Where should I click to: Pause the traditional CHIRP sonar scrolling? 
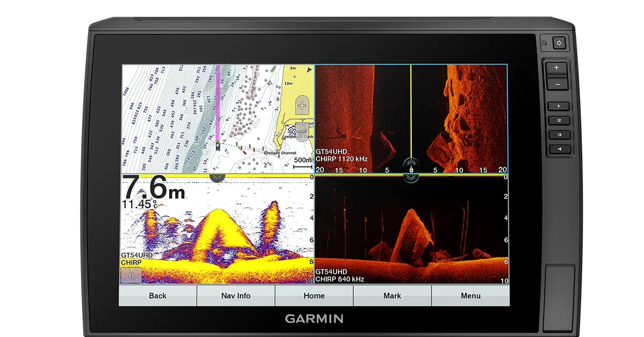[131, 275]
